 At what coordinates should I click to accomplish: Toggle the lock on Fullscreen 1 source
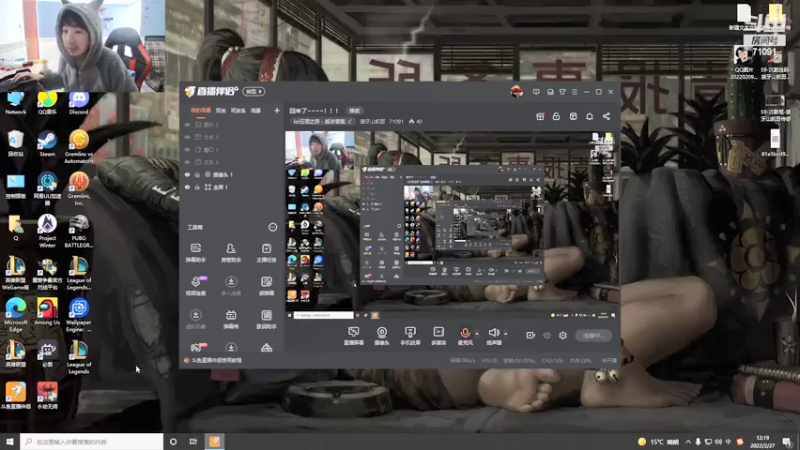[x=197, y=187]
